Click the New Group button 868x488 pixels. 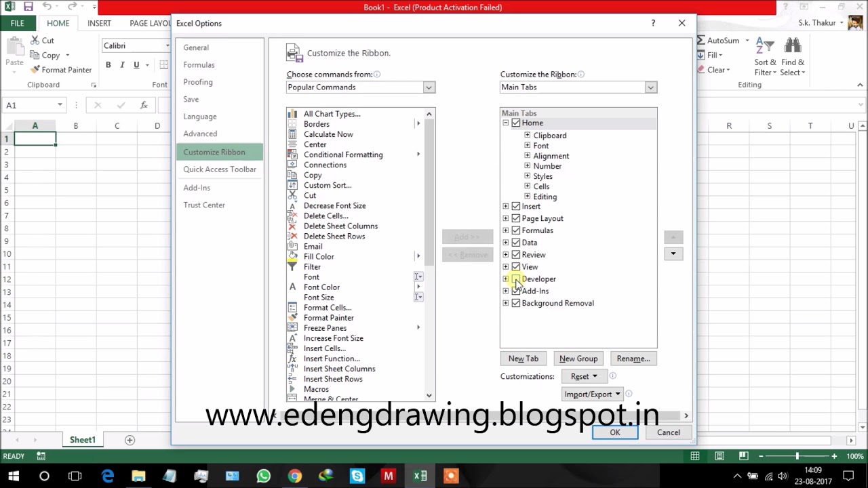click(x=578, y=359)
